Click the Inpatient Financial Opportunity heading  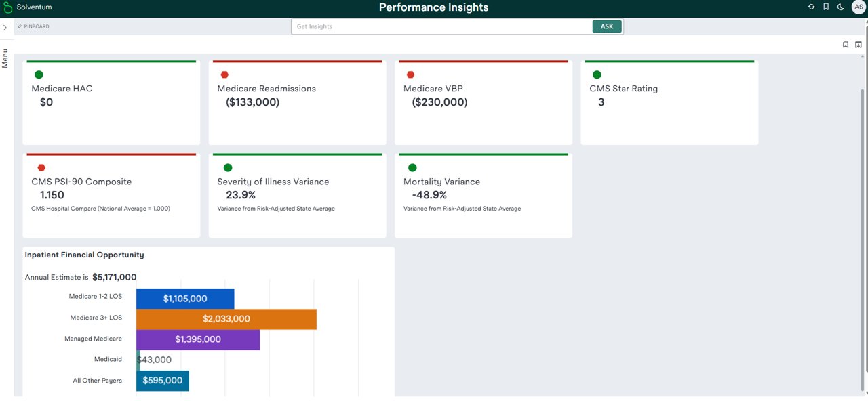84,255
